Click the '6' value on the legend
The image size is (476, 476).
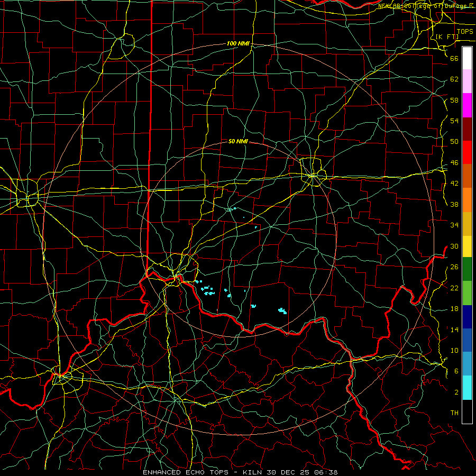[x=456, y=371]
